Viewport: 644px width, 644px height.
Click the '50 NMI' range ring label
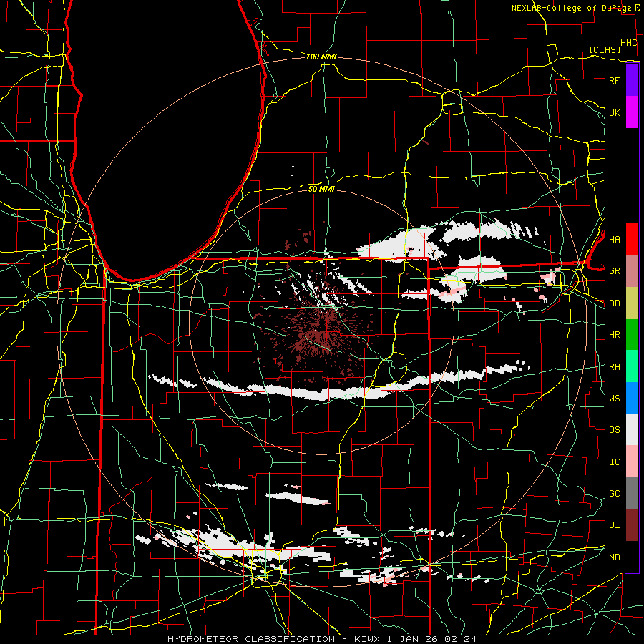click(x=321, y=189)
